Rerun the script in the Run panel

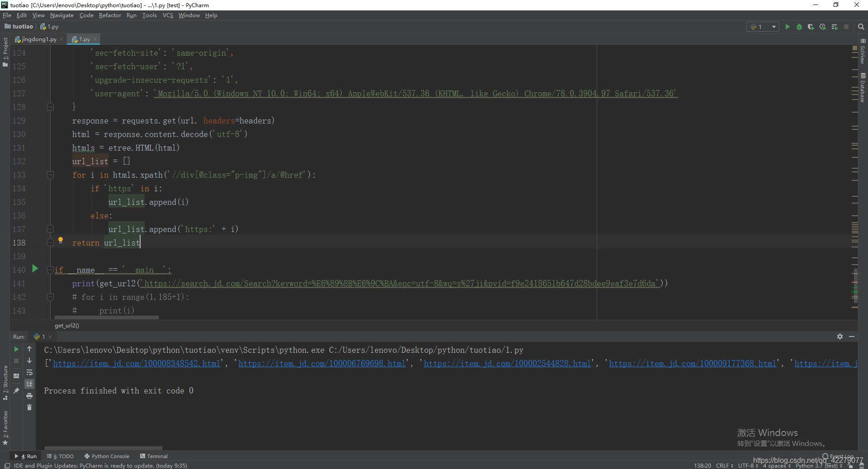coord(16,349)
